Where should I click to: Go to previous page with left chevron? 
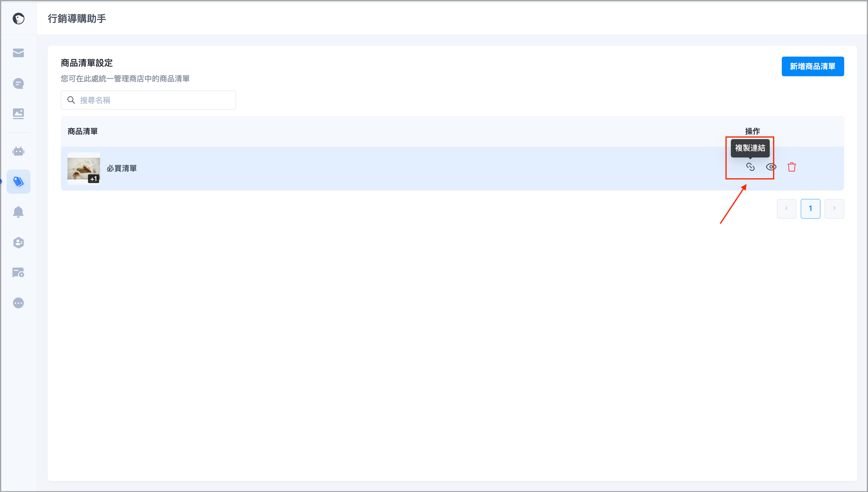pyautogui.click(x=786, y=208)
